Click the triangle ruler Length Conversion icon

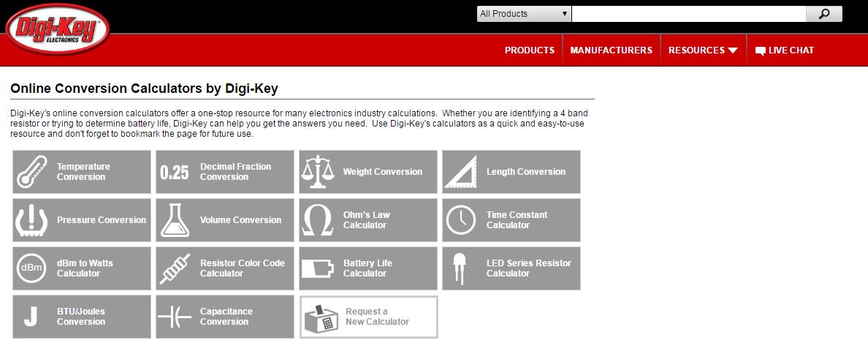pos(460,172)
